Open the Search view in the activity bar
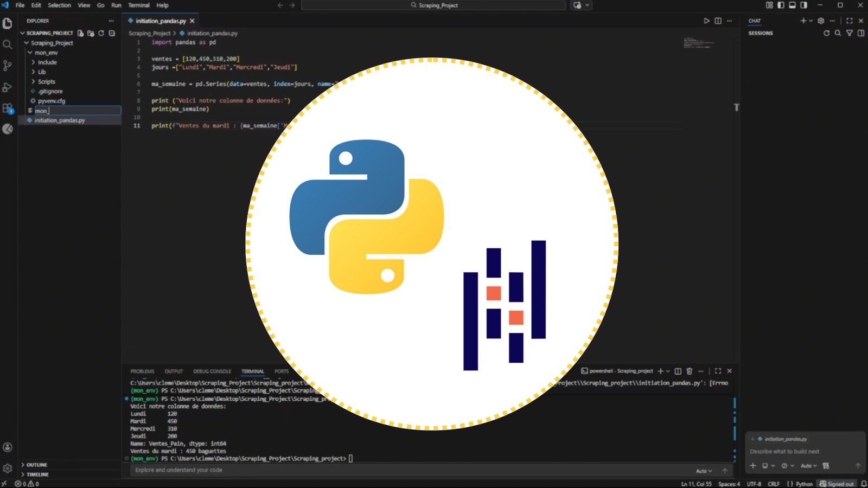The width and height of the screenshot is (868, 488). click(7, 45)
